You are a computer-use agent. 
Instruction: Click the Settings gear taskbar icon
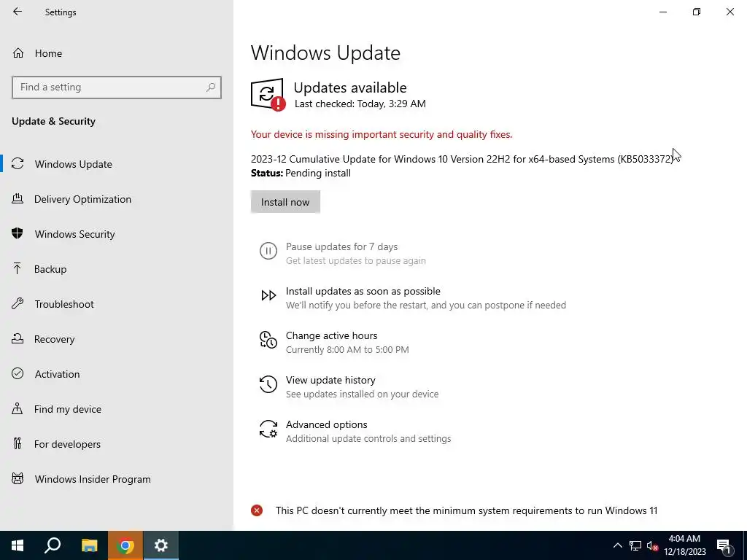(x=161, y=545)
